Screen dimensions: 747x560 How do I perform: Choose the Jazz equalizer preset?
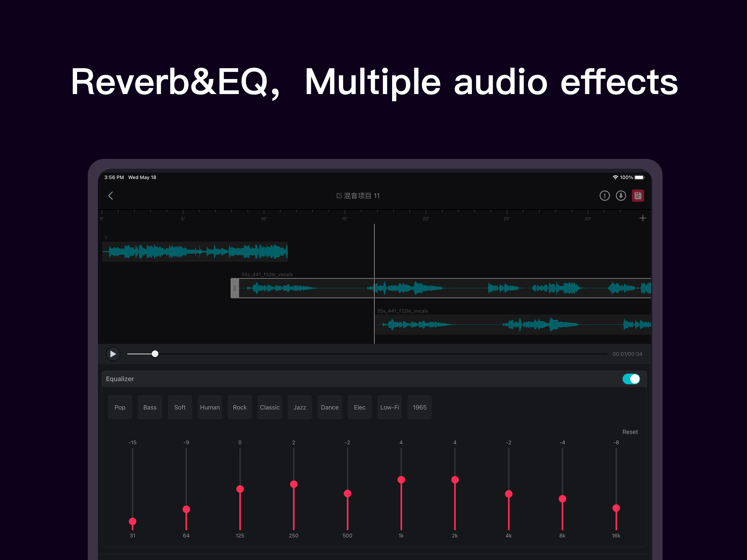tap(300, 407)
